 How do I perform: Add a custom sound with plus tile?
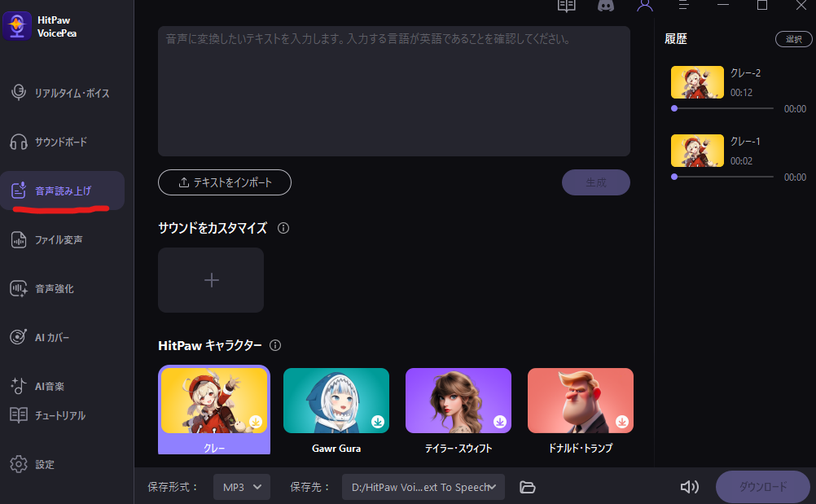(211, 280)
